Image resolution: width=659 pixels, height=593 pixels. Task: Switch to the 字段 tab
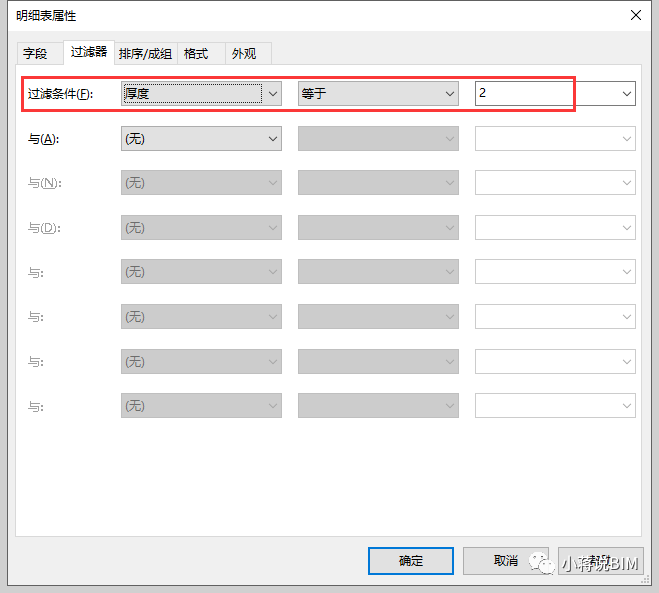tap(40, 53)
